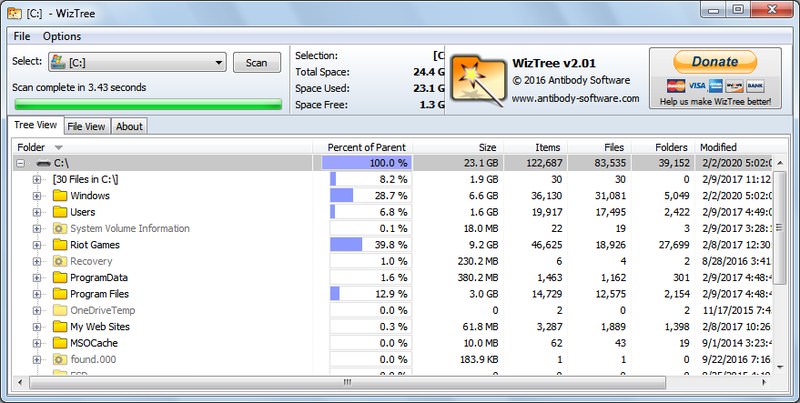Expand the found.000 folder
This screenshot has height=403, width=800.
tap(36, 360)
